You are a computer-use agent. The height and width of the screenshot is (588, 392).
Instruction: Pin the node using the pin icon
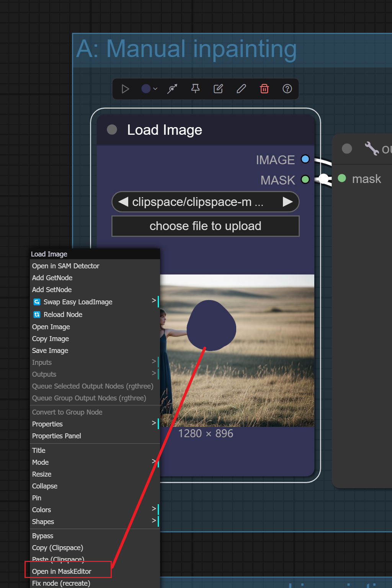[x=195, y=89]
